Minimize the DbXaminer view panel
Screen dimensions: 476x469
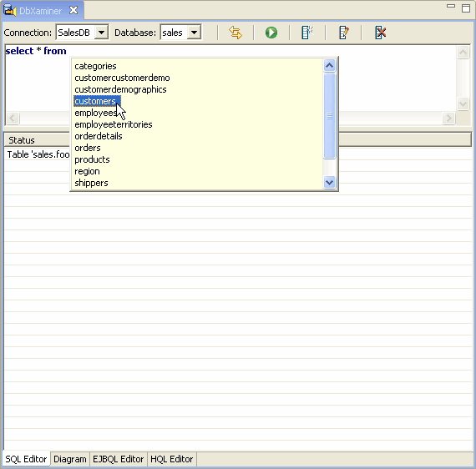tap(451, 6)
